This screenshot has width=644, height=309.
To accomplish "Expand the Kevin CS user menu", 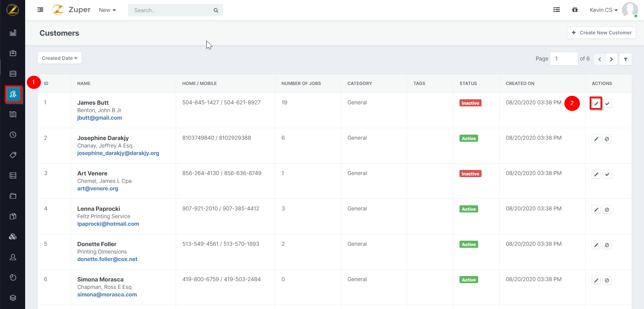I will click(x=604, y=10).
